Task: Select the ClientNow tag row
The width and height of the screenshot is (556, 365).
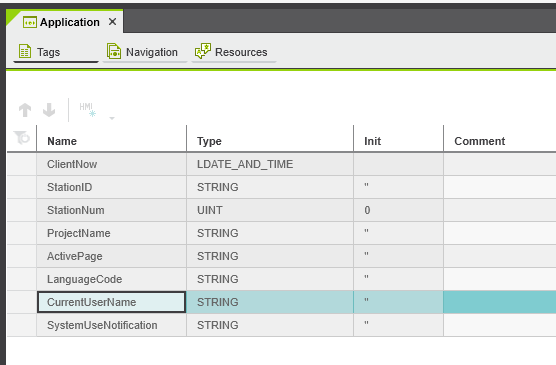Action: pyautogui.click(x=282, y=164)
